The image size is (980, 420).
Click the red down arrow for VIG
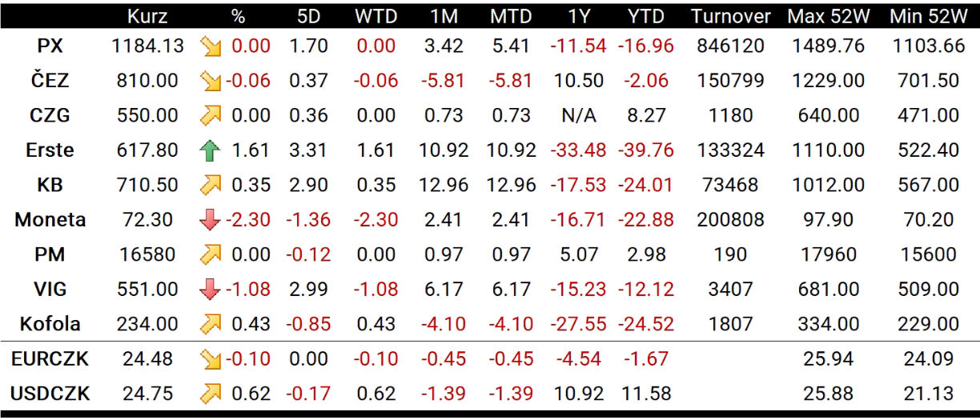click(x=211, y=290)
